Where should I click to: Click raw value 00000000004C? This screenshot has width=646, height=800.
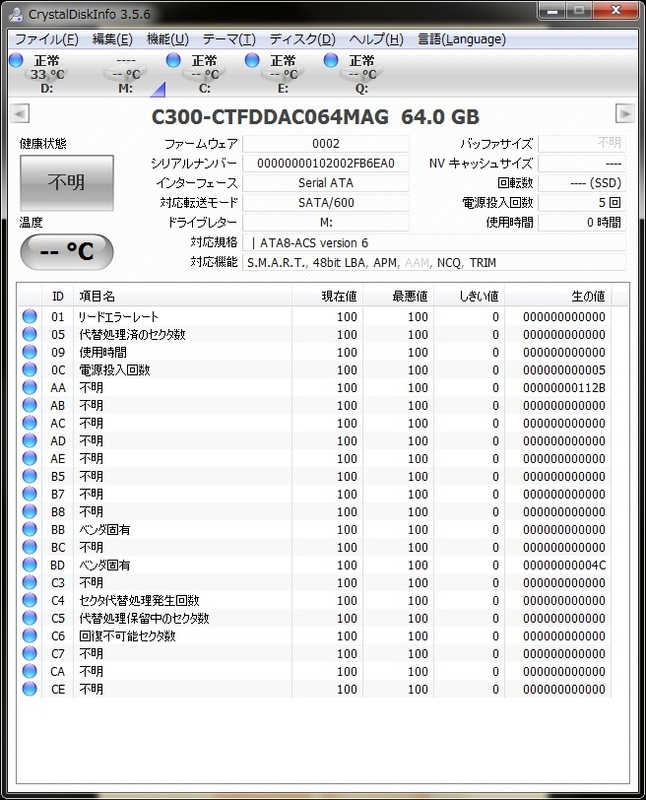tap(564, 565)
